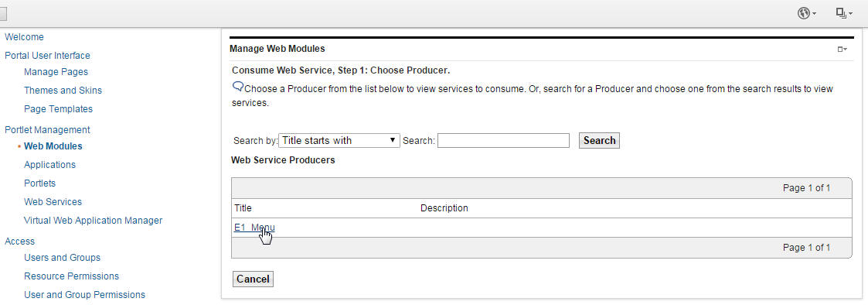The image size is (868, 305).
Task: Go to Users and Groups
Action: [x=62, y=257]
